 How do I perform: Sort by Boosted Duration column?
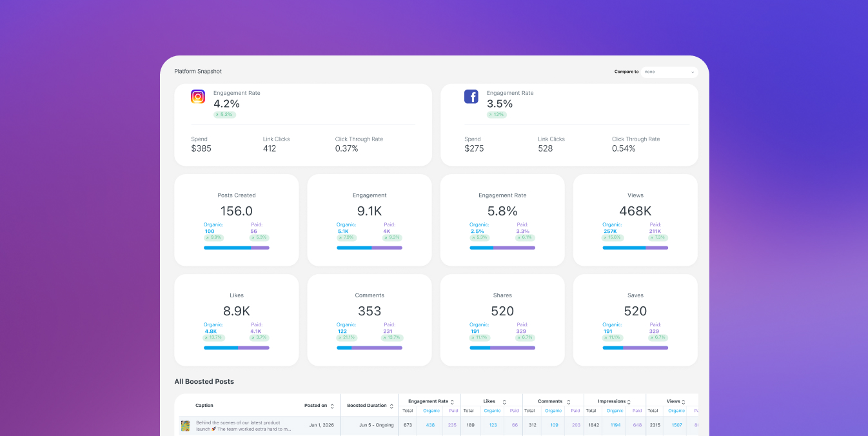(x=392, y=406)
